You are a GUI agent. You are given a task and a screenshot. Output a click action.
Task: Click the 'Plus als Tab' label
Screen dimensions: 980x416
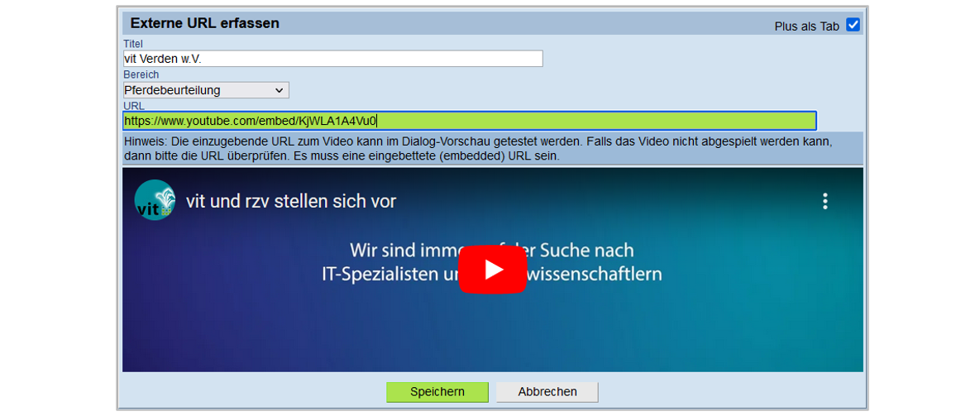point(807,26)
